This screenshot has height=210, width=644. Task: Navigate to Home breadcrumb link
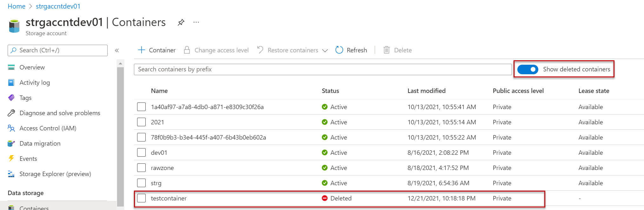[x=17, y=6]
